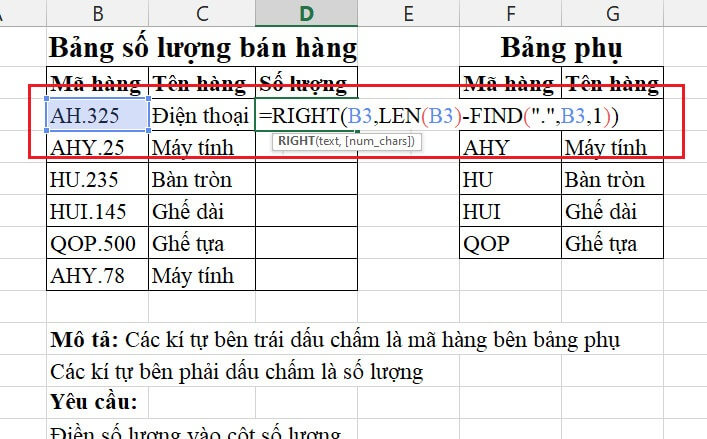Screen dimensions: 707x439
Task: Select HUI cell in Bảng phụ
Action: [x=510, y=211]
